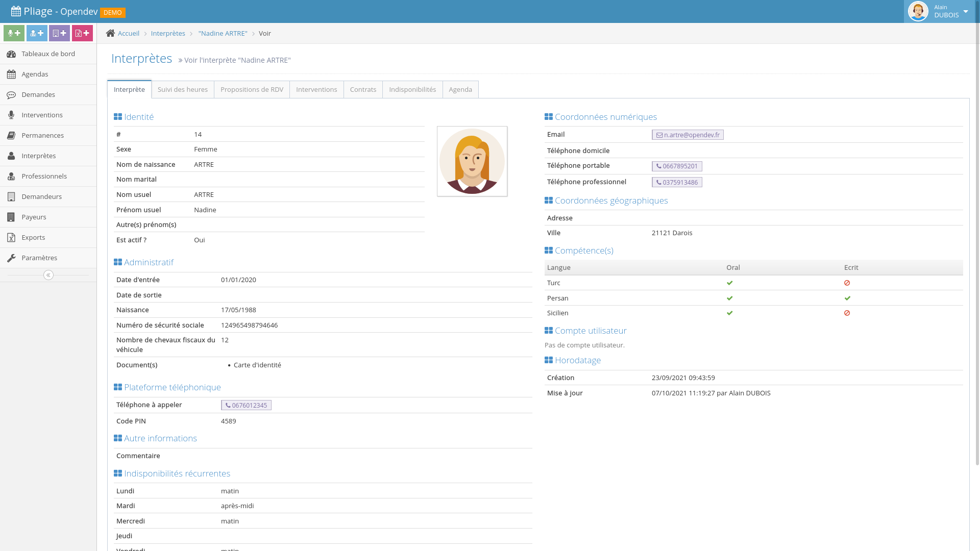980x551 pixels.
Task: Open Paramètres from the sidebar
Action: [x=39, y=258]
